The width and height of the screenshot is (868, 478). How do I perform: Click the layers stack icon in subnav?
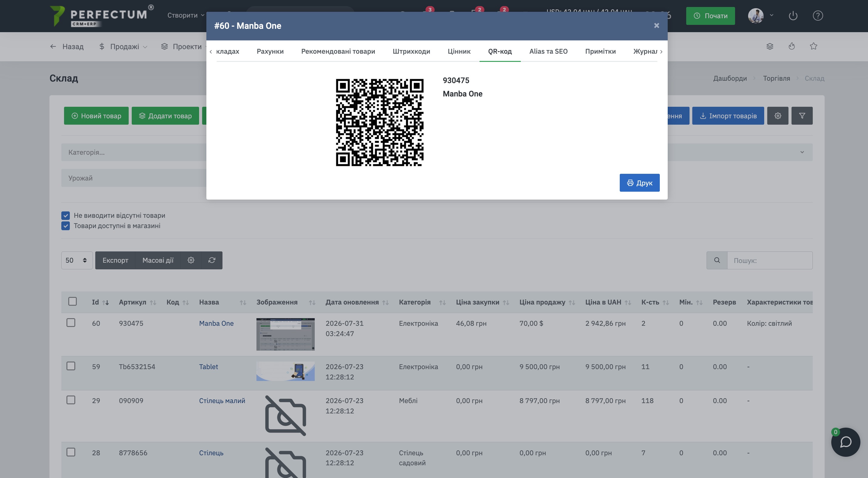click(770, 46)
